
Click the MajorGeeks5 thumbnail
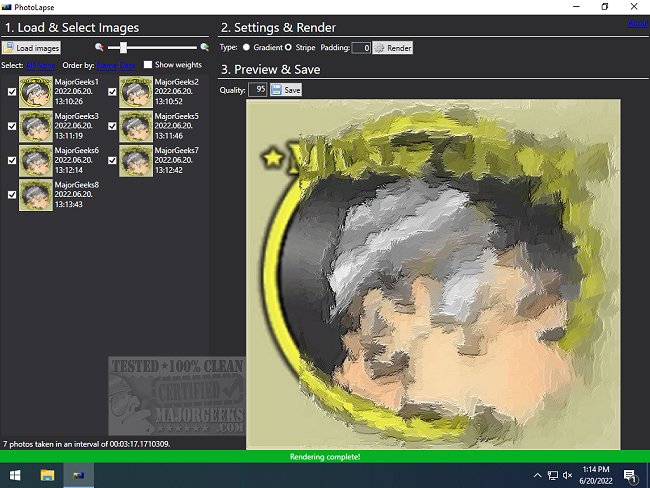tap(136, 126)
